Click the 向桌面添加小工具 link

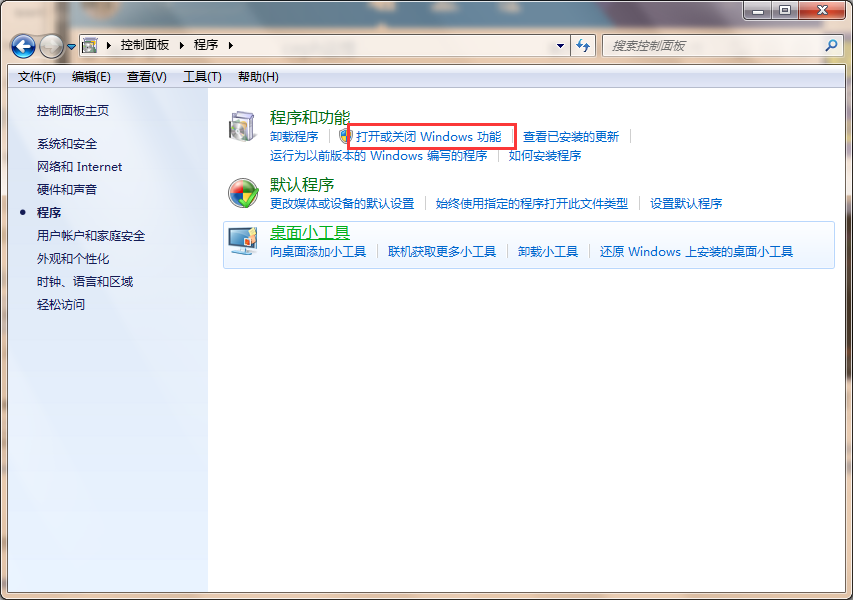318,252
